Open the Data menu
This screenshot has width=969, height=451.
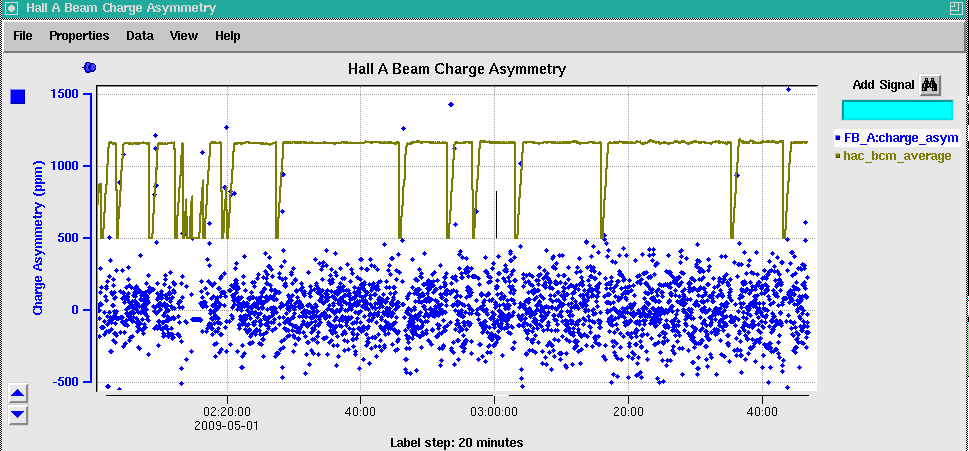[x=140, y=36]
